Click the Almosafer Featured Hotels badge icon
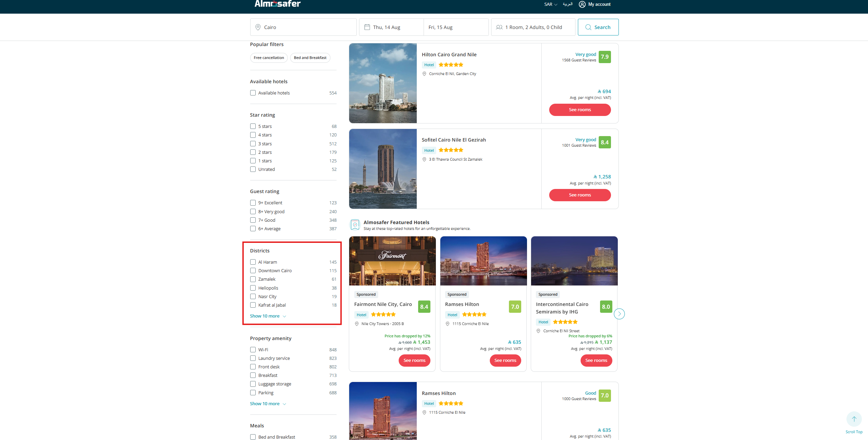Image resolution: width=868 pixels, height=440 pixels. [355, 225]
